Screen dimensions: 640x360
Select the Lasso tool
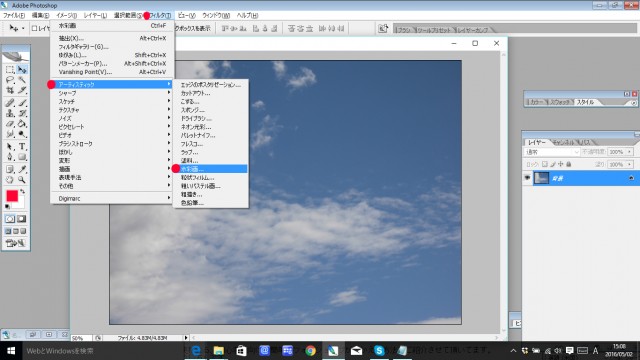[x=10, y=80]
